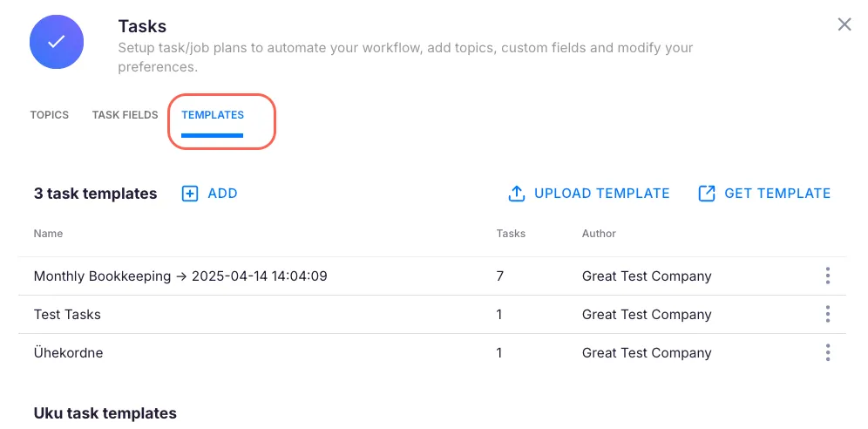The width and height of the screenshot is (868, 429).
Task: Open the Task Fields tab
Action: 125,115
